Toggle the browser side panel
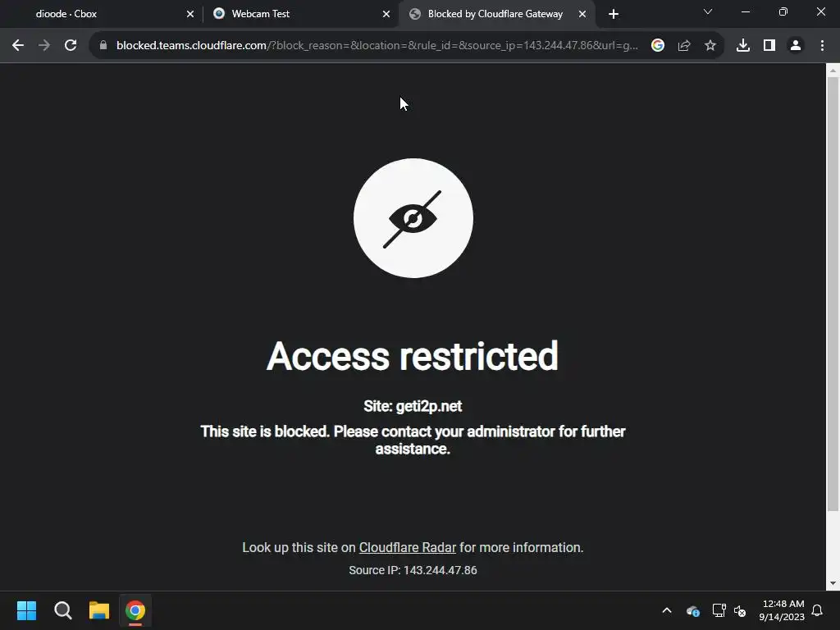The height and width of the screenshot is (630, 840). click(769, 46)
